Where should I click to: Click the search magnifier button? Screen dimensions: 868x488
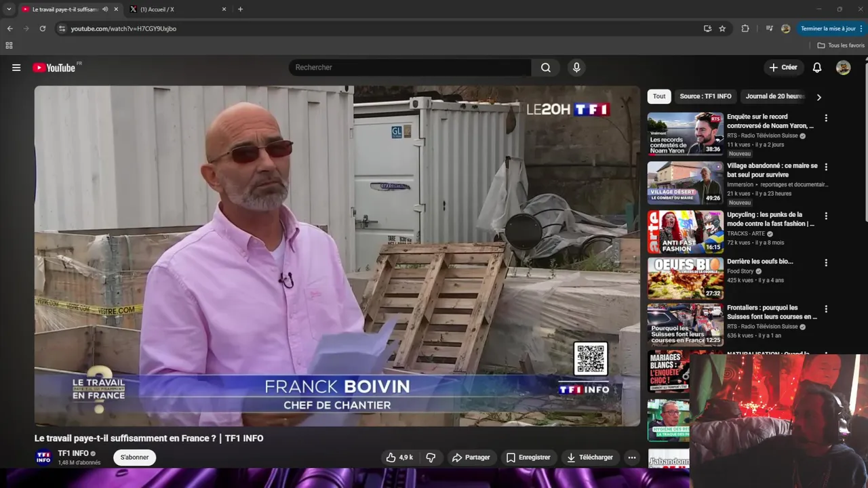[545, 67]
